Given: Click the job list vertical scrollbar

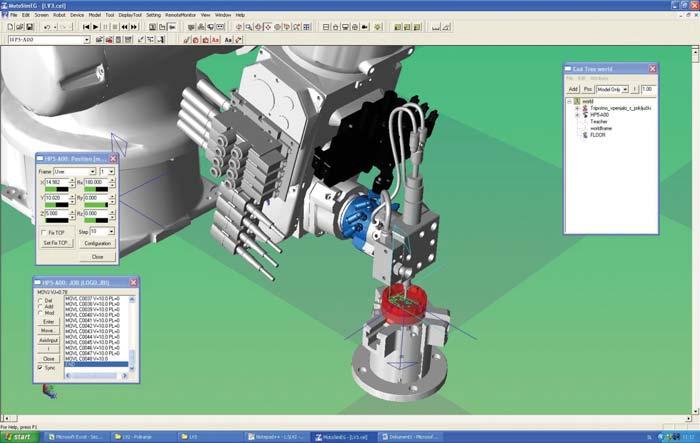Looking at the screenshot, I should click(x=132, y=333).
